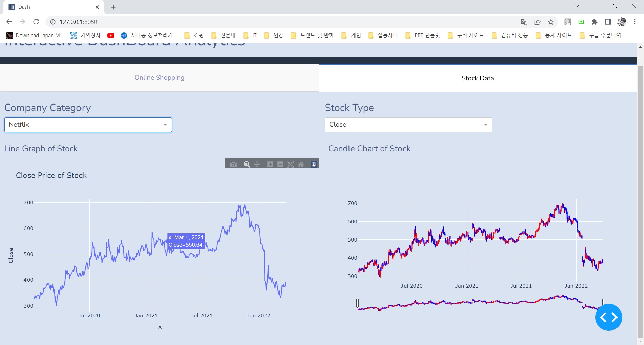Open the 쇼핑 bookmark folder
The image size is (644, 345).
(194, 36)
